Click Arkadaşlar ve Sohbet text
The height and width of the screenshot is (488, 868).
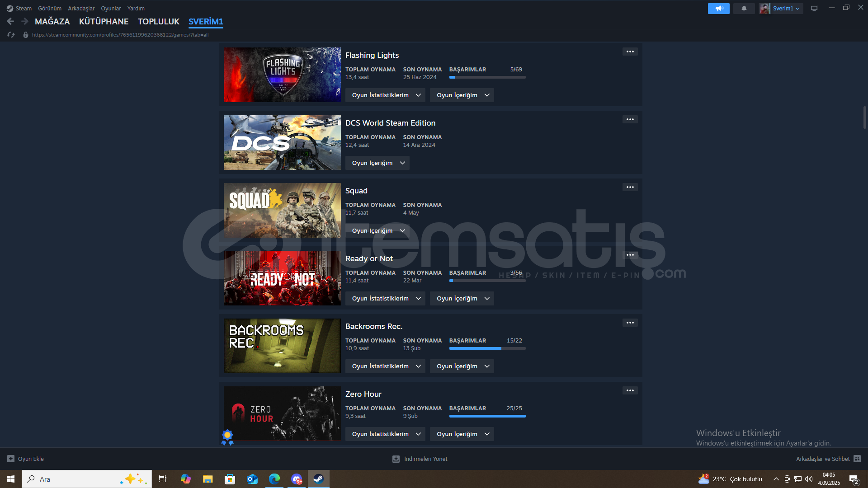click(823, 459)
